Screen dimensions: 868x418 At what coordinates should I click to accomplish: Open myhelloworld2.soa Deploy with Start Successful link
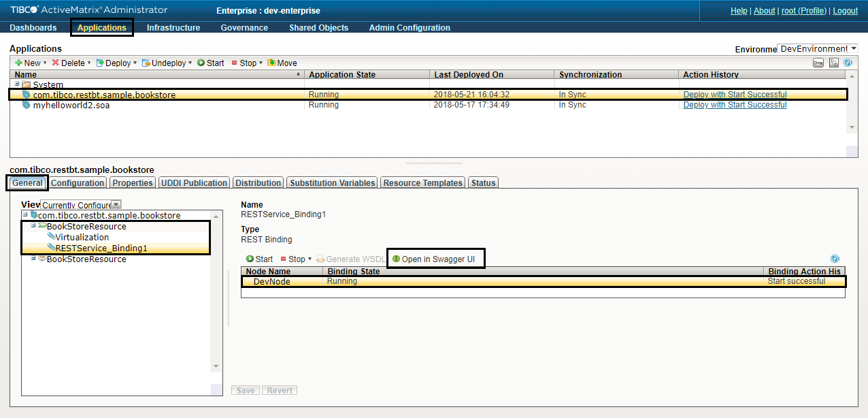click(735, 105)
